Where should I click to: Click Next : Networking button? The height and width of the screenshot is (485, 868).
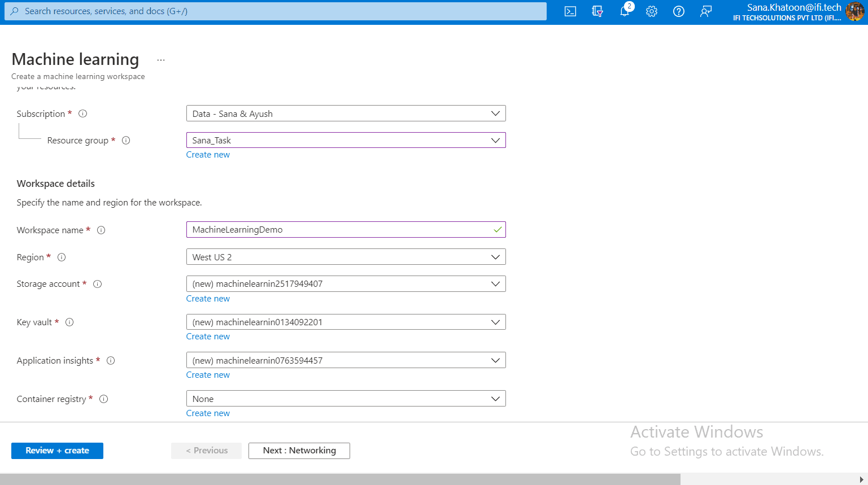[x=299, y=451]
